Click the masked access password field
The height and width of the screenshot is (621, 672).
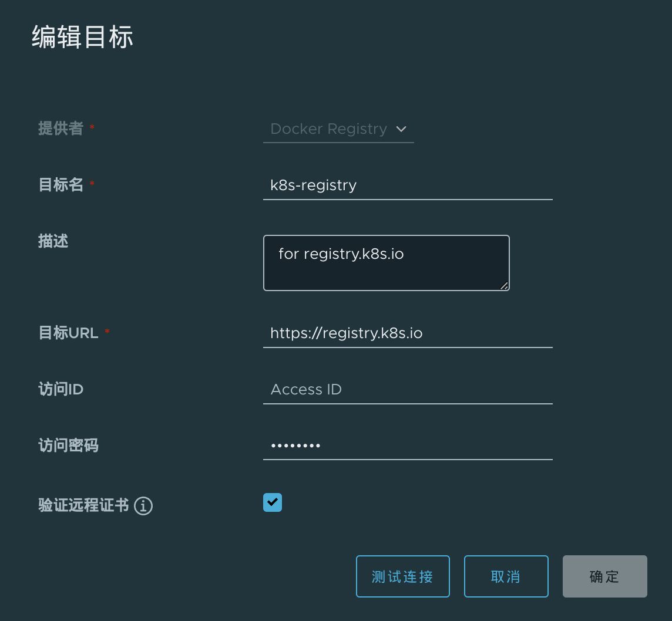407,446
